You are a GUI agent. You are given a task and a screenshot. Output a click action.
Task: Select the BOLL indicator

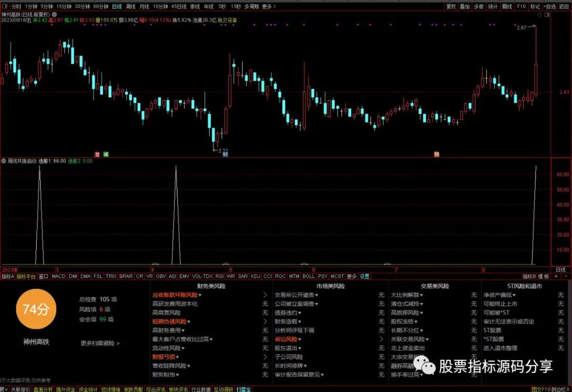click(x=309, y=277)
